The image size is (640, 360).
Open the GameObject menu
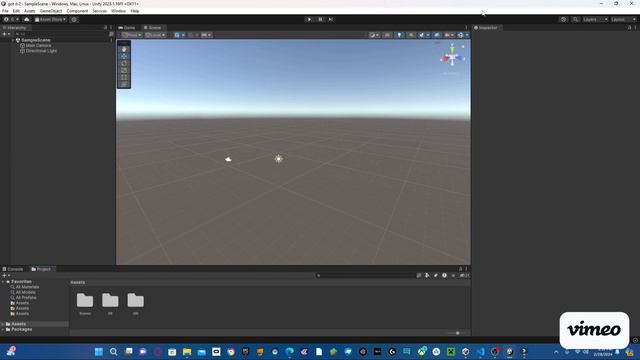coord(51,11)
